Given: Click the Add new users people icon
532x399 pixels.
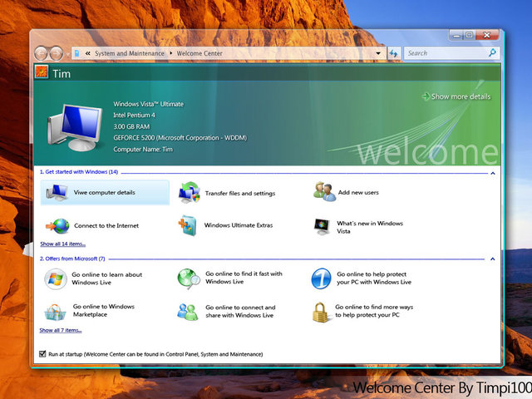Looking at the screenshot, I should coord(324,192).
